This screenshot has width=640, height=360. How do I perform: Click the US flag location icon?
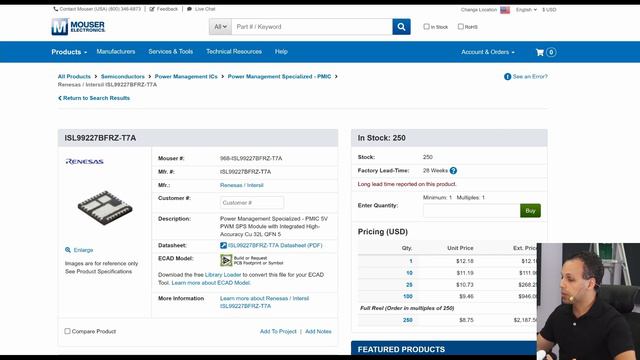505,10
